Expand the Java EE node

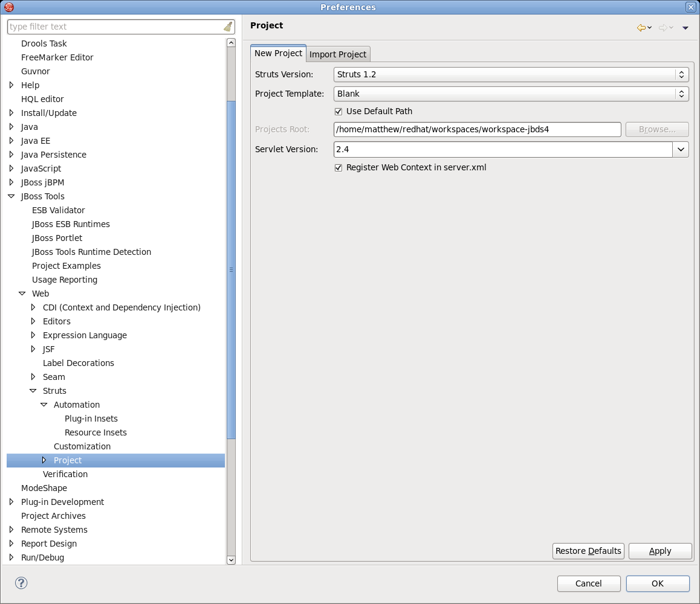[11, 141]
